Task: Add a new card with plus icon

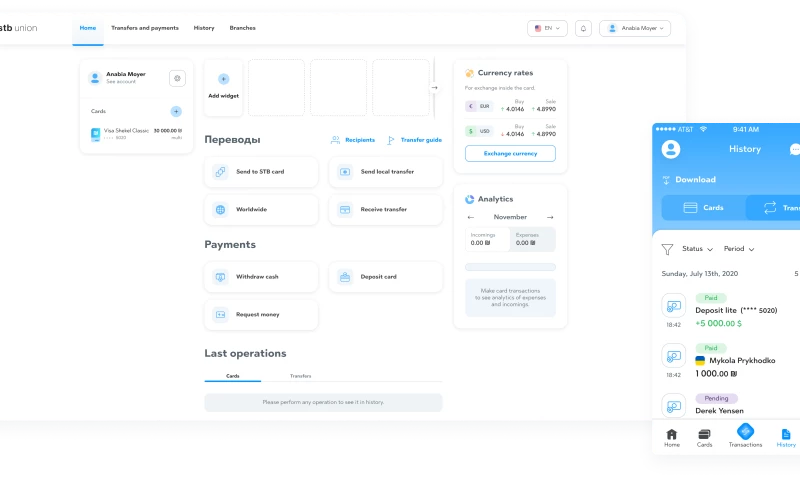Action: coord(176,111)
